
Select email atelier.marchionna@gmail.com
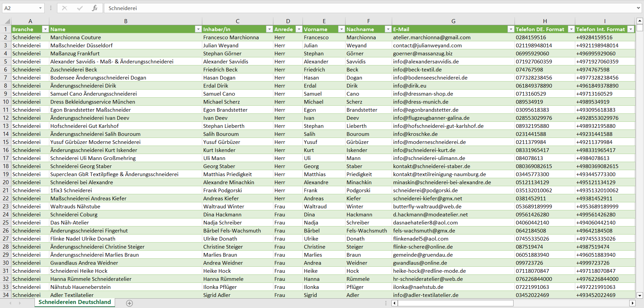point(453,37)
